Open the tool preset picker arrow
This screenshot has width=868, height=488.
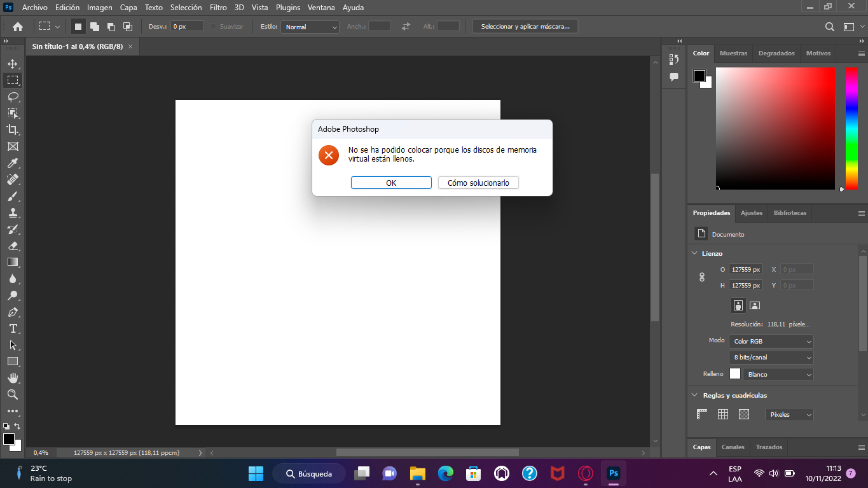(58, 27)
